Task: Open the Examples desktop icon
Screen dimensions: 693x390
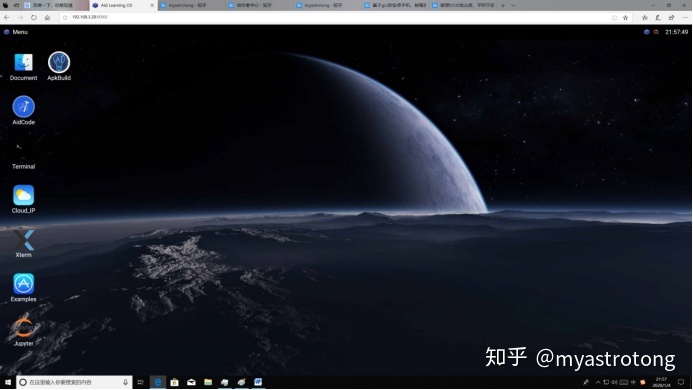Action: point(23,287)
